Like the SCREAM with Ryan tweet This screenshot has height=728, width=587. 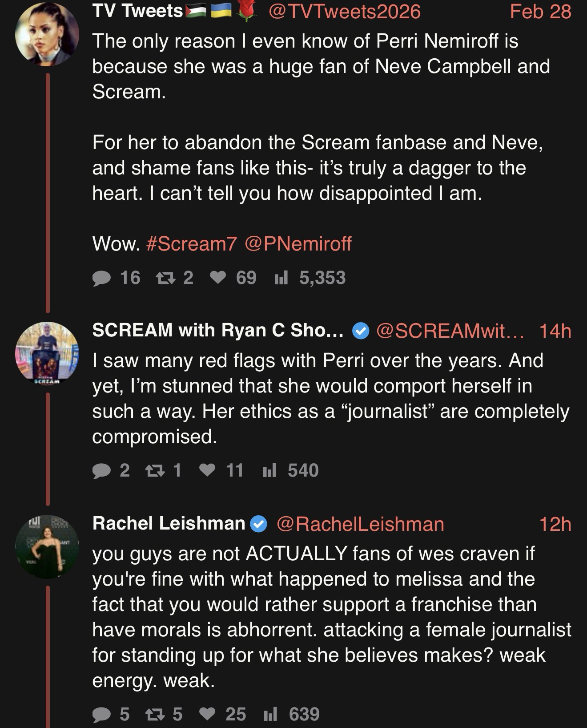pyautogui.click(x=207, y=471)
